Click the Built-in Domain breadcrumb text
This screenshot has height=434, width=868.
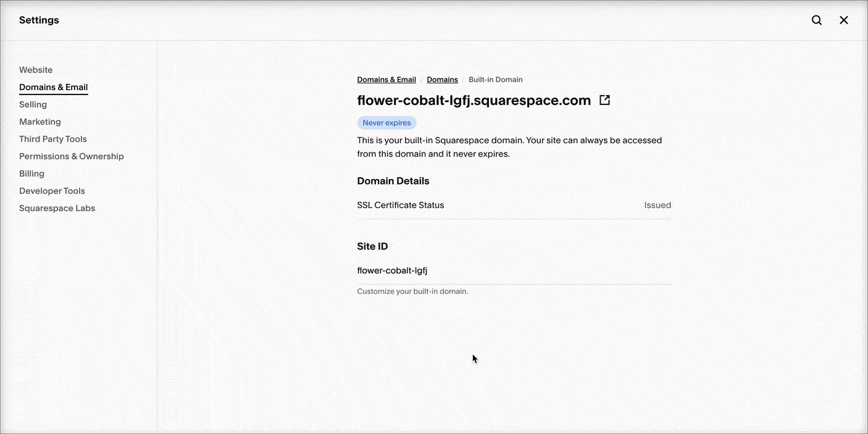click(496, 80)
